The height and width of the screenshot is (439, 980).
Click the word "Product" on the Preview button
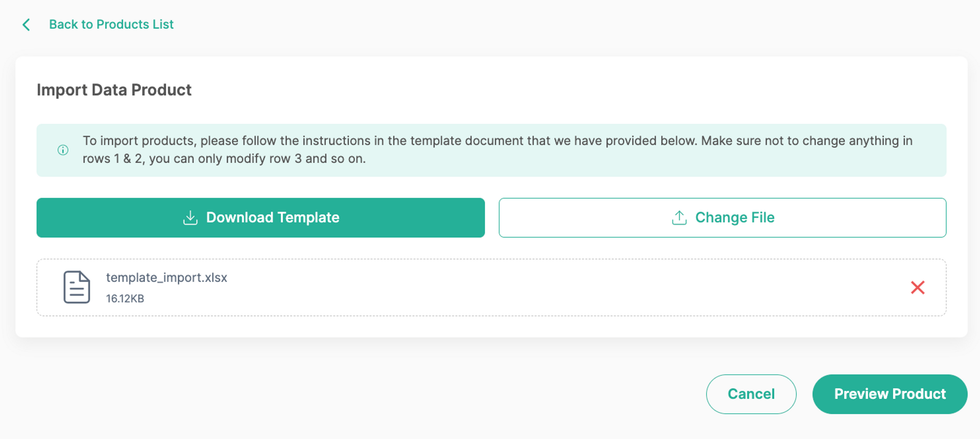[x=918, y=394]
